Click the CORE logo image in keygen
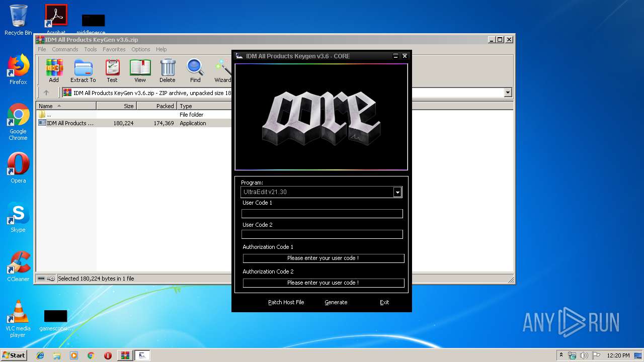Image resolution: width=644 pixels, height=362 pixels. point(321,117)
